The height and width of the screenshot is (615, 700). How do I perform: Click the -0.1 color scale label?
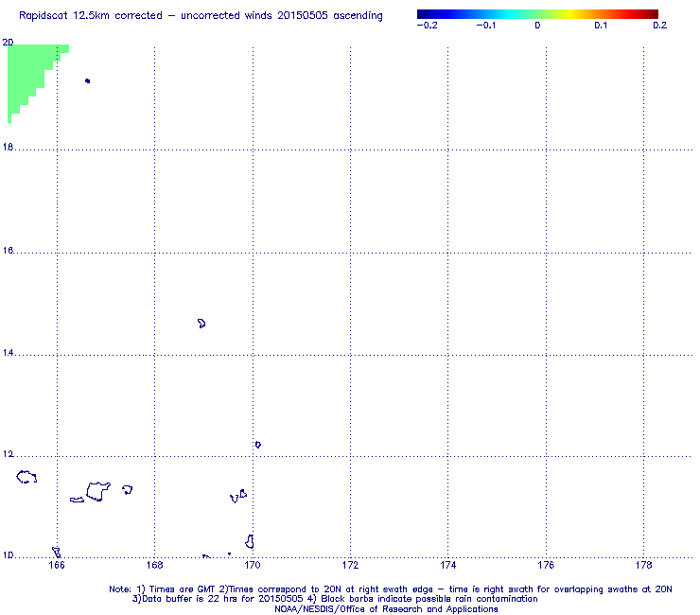tap(485, 26)
